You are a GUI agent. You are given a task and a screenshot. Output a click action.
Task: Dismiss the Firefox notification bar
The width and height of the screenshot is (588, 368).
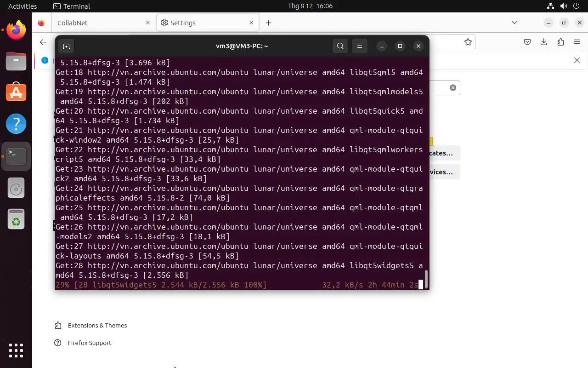pyautogui.click(x=577, y=60)
